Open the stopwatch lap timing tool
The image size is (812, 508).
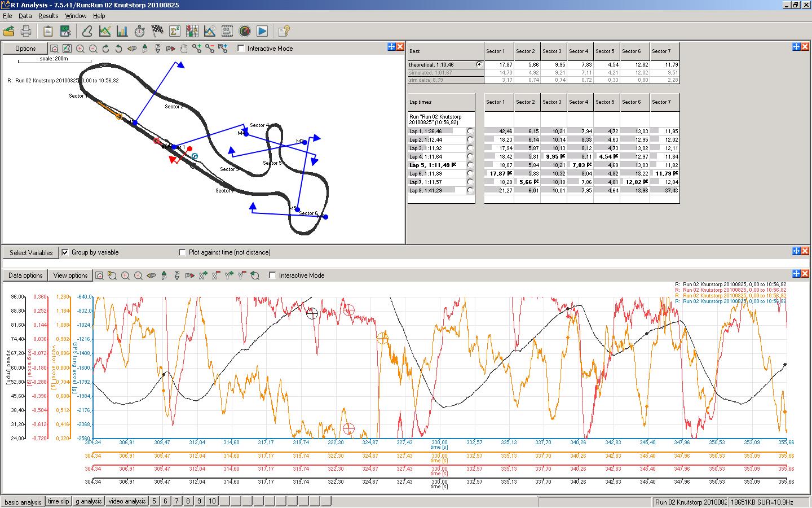pyautogui.click(x=140, y=31)
